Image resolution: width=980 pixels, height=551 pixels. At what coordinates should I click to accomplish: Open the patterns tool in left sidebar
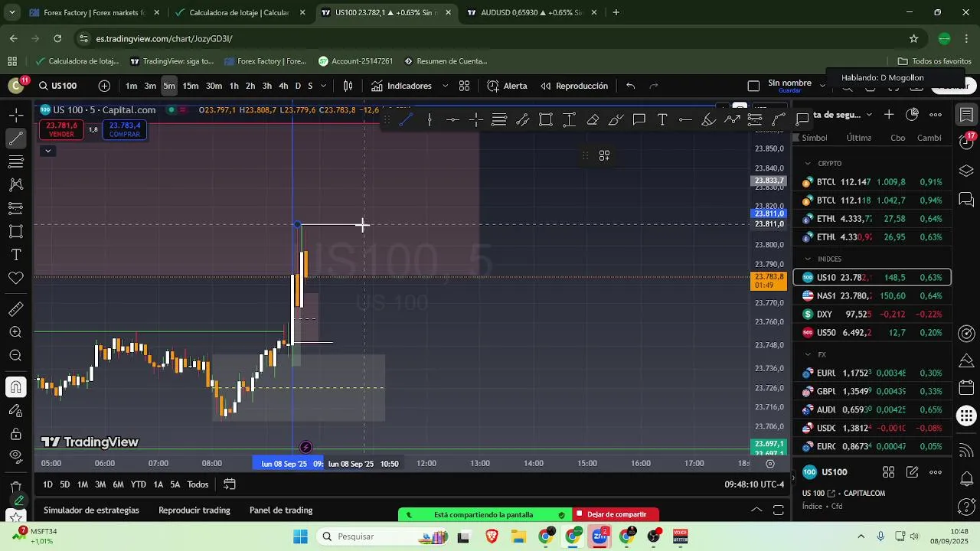16,184
